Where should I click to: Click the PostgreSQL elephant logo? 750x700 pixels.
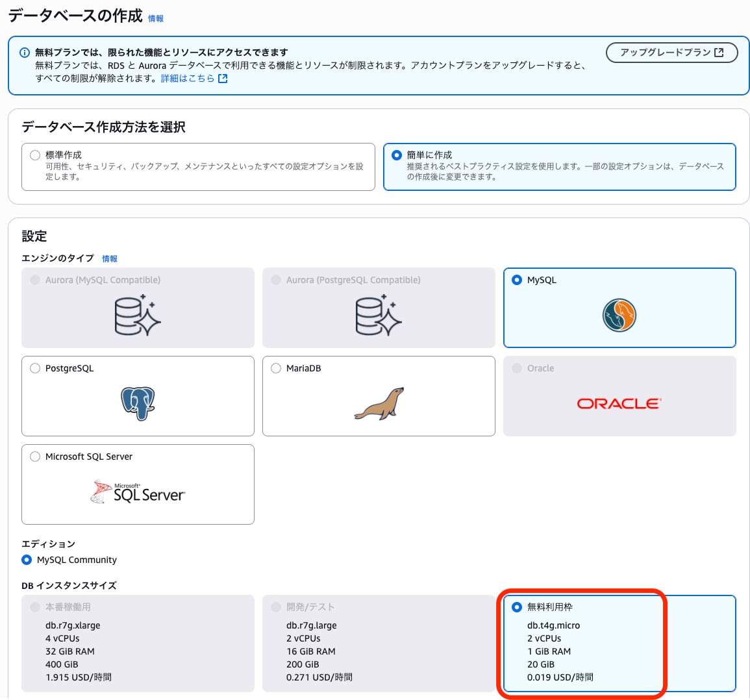tap(138, 403)
